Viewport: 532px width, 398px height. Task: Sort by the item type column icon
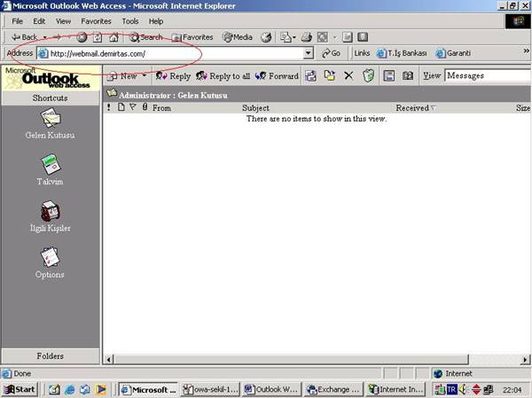121,107
